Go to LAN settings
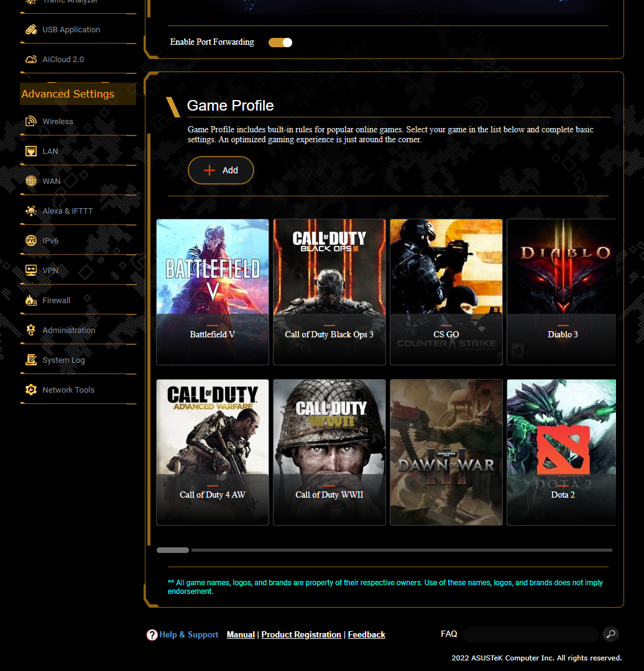Screen dimensions: 644x671 click(78, 151)
